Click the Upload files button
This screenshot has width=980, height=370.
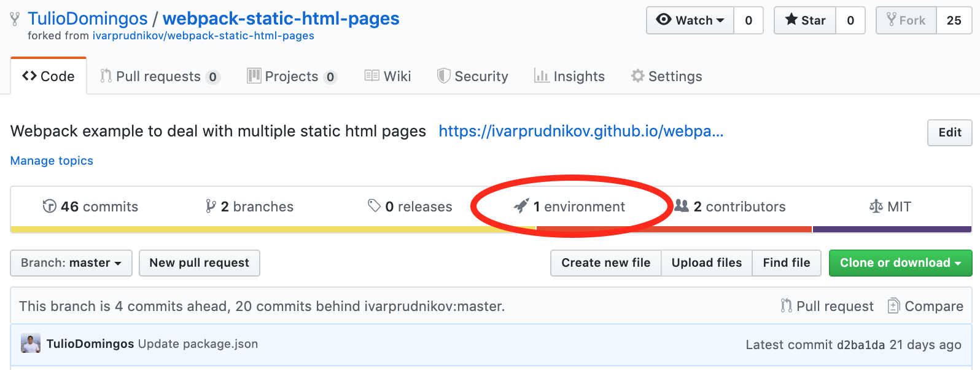707,263
